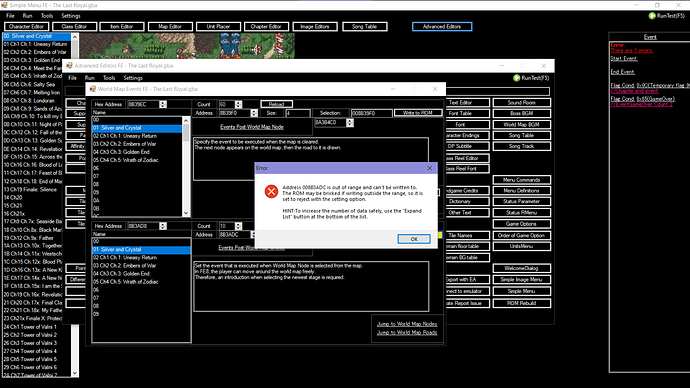Open File menu in Simple Menu window
690x388 pixels.
tap(10, 16)
